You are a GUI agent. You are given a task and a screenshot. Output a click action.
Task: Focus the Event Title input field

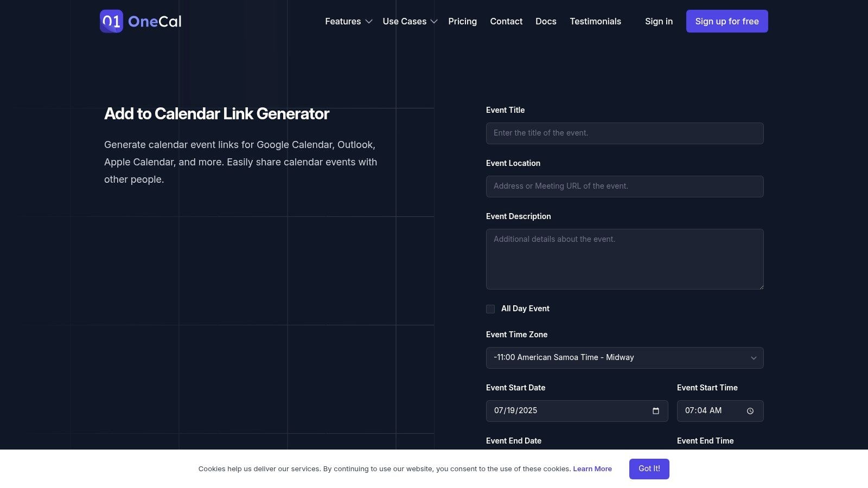(x=624, y=133)
